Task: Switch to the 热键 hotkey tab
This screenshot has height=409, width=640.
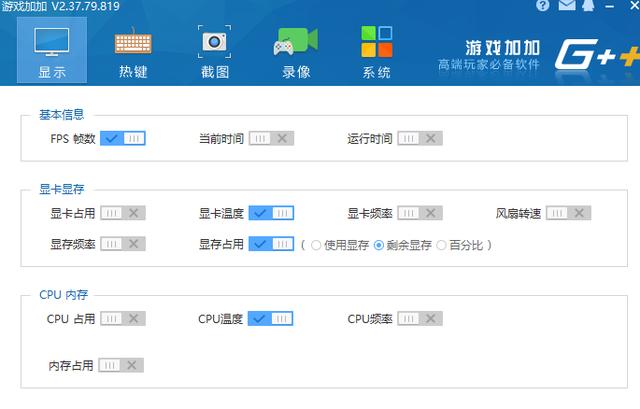Action: 133,51
